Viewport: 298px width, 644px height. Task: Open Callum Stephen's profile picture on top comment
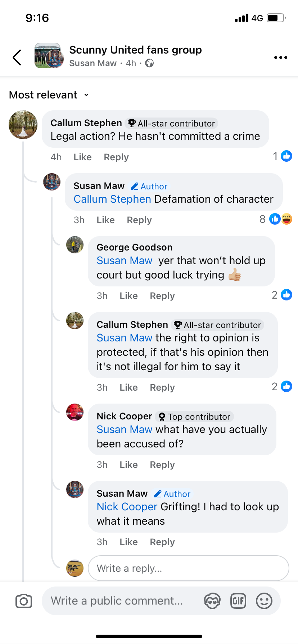[x=23, y=125]
